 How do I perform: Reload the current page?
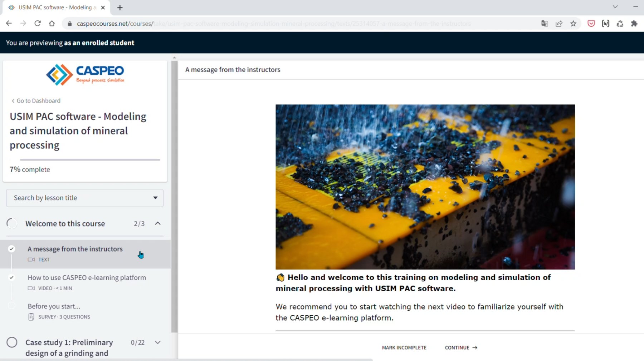38,23
